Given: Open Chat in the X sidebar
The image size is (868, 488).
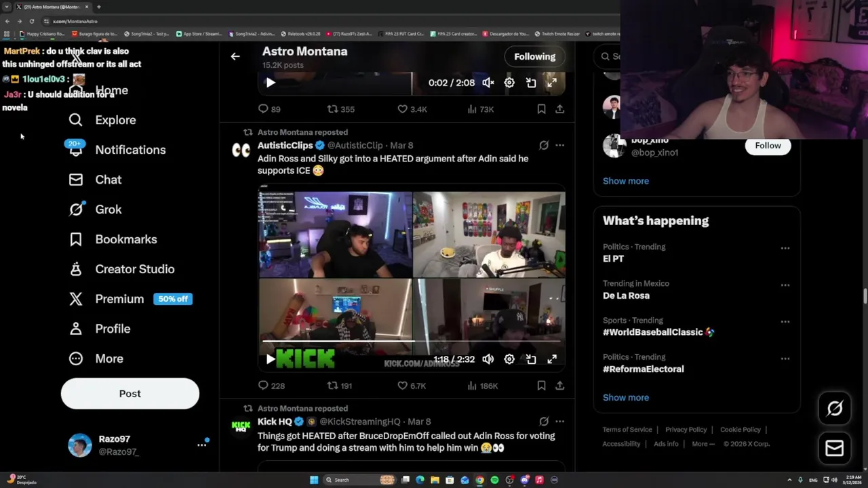Looking at the screenshot, I should click(x=95, y=180).
